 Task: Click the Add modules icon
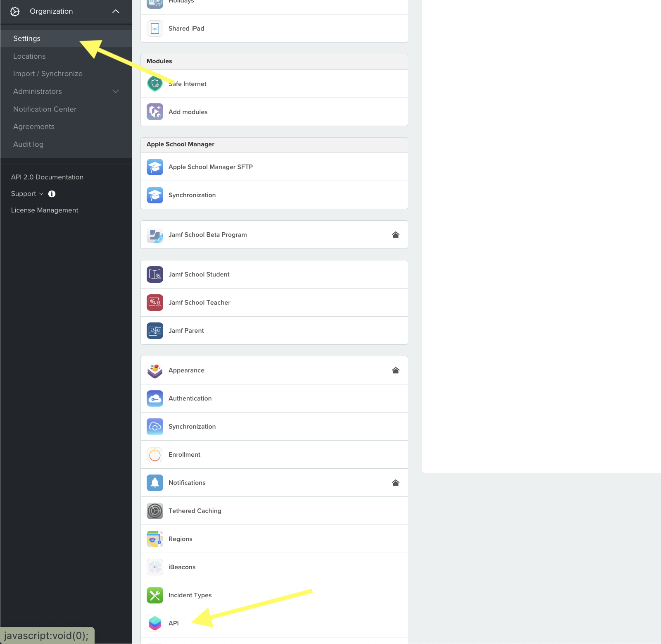[x=155, y=112]
